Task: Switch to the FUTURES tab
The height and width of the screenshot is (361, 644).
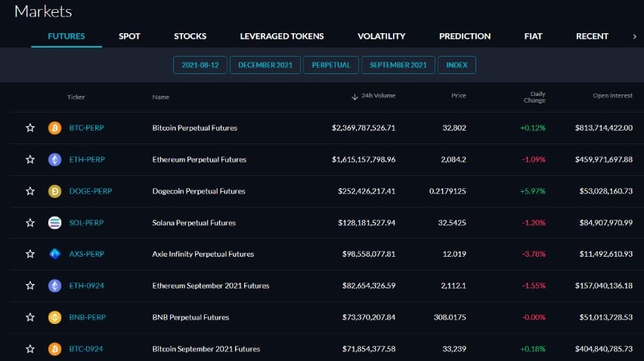Action: click(66, 36)
